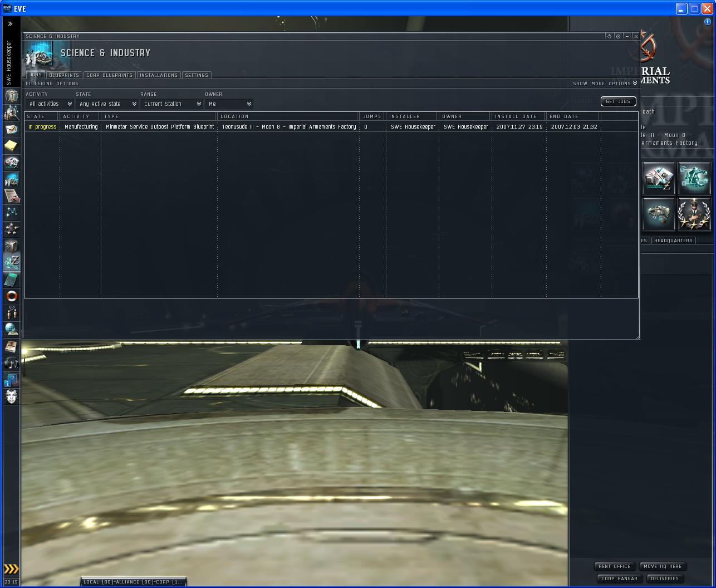Sort jobs by the Type column header
Screen dimensions: 716x588
point(159,116)
